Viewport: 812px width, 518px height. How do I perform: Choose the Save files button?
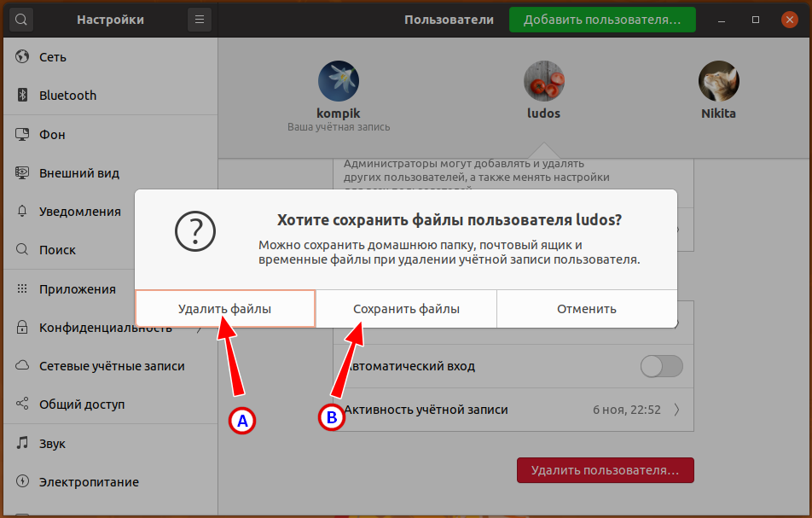pyautogui.click(x=406, y=309)
